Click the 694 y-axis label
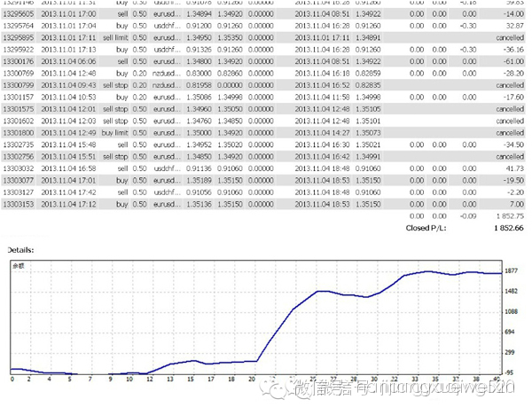This screenshot has width=532, height=415. click(510, 332)
